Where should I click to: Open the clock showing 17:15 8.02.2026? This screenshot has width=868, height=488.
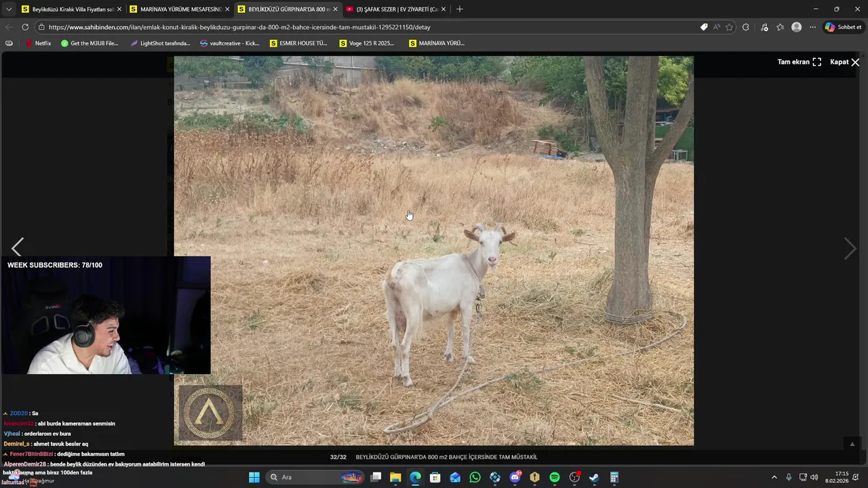(x=837, y=477)
